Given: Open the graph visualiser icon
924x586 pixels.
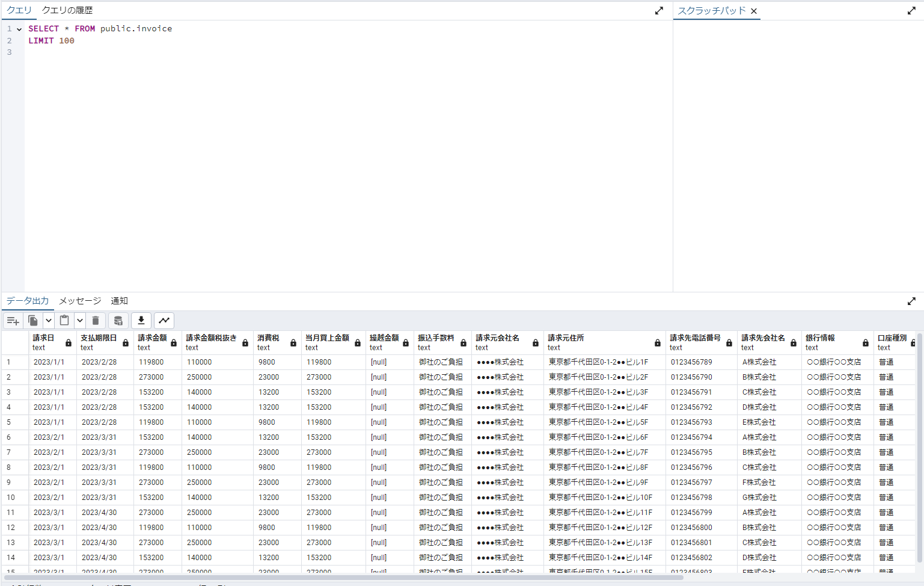Looking at the screenshot, I should [x=164, y=320].
